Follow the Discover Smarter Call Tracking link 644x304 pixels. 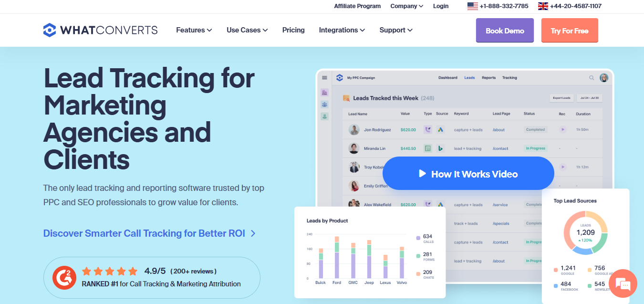[149, 233]
